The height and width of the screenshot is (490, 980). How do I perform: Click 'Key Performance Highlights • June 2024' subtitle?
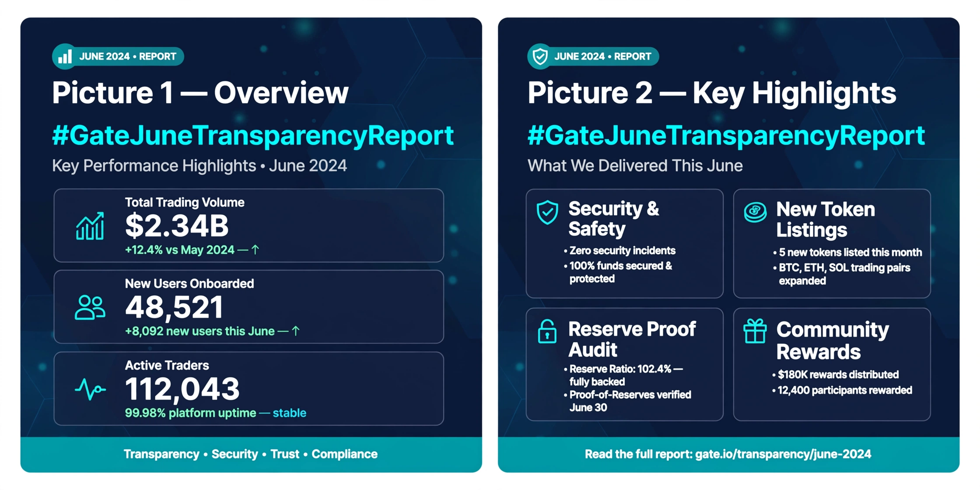click(199, 166)
